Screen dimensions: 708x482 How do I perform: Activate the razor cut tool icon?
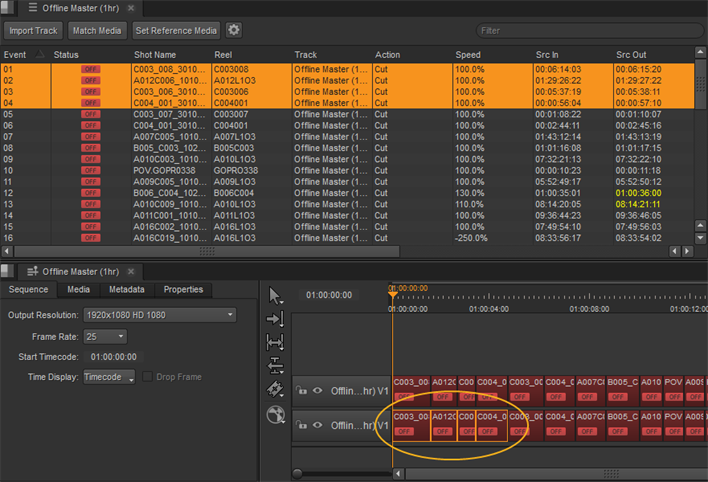coord(276,389)
